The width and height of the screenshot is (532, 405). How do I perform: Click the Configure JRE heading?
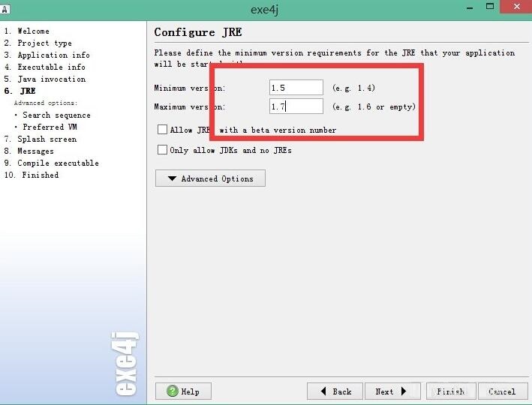[x=198, y=32]
